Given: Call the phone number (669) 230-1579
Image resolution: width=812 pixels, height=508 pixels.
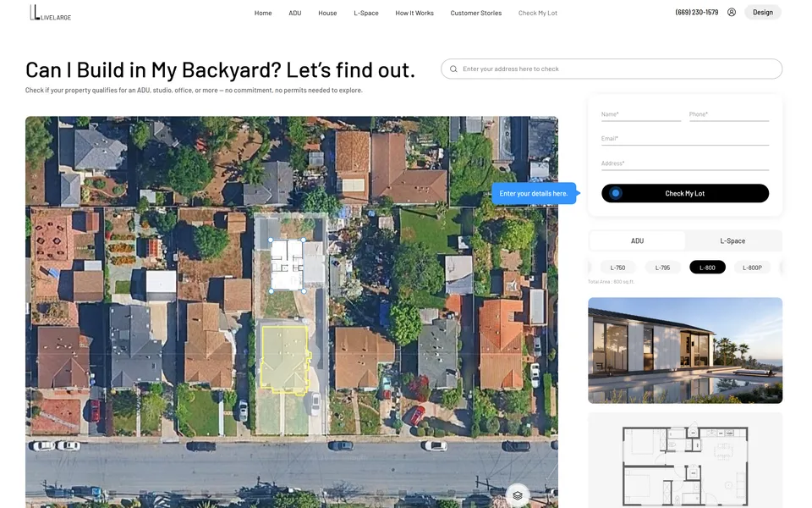Looking at the screenshot, I should click(696, 12).
